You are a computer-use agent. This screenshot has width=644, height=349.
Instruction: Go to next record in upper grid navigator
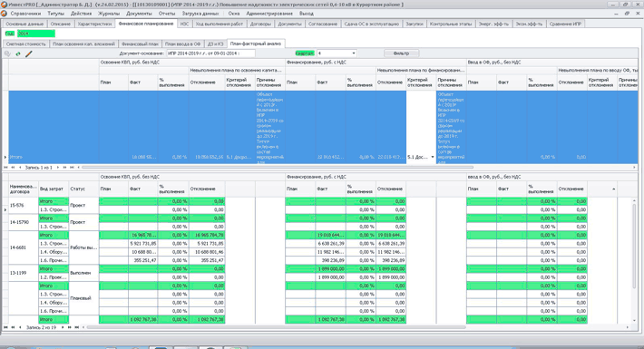(58, 168)
